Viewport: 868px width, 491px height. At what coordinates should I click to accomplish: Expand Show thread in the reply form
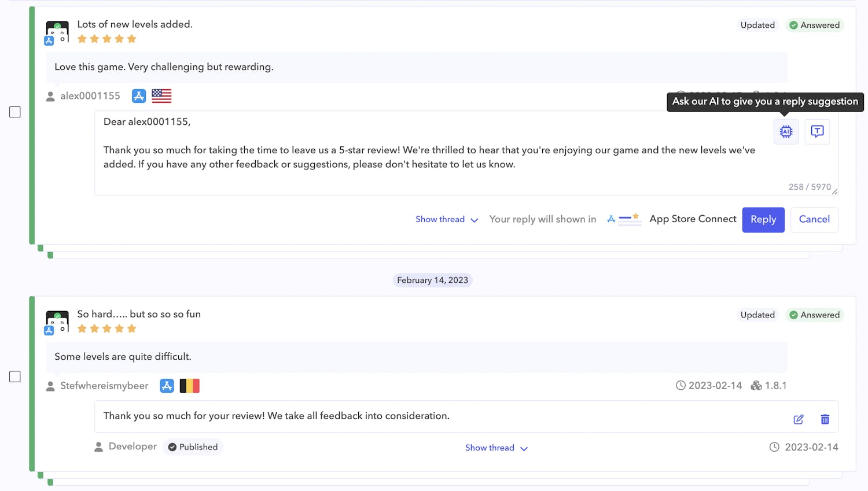coord(446,220)
